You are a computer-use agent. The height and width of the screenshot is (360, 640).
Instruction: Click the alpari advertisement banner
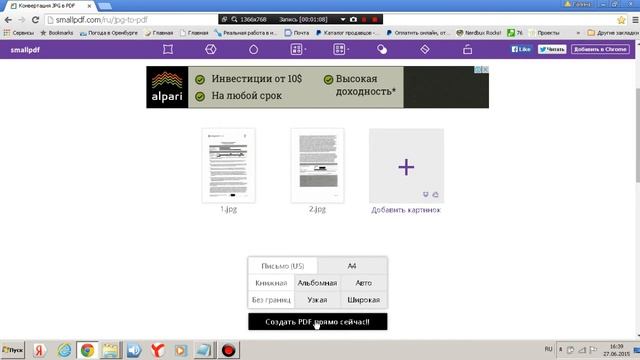[317, 87]
